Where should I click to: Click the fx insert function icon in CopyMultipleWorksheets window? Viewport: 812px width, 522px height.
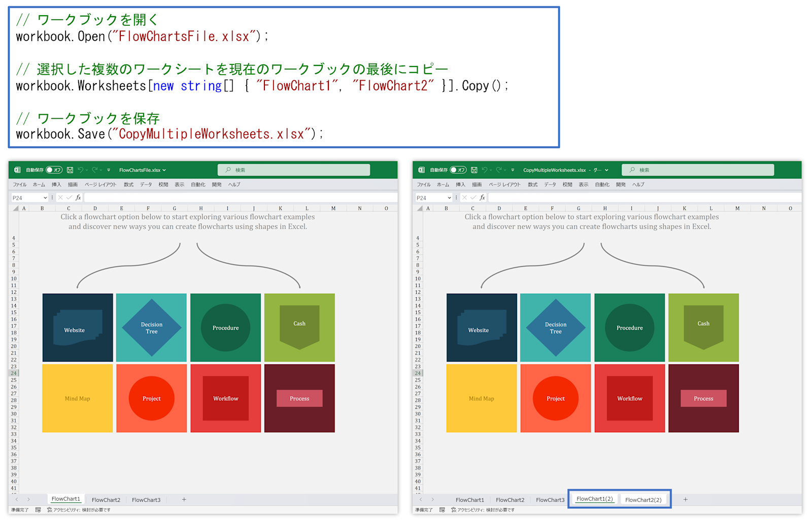coord(482,198)
